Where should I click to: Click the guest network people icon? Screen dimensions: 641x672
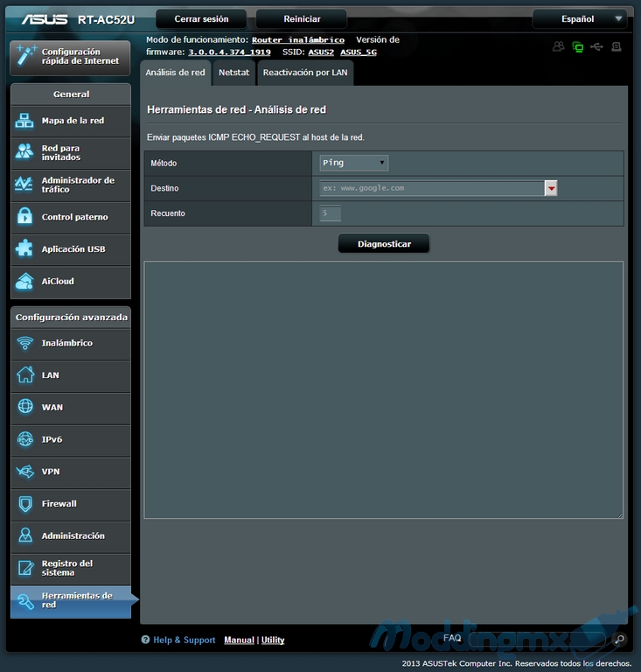click(24, 151)
